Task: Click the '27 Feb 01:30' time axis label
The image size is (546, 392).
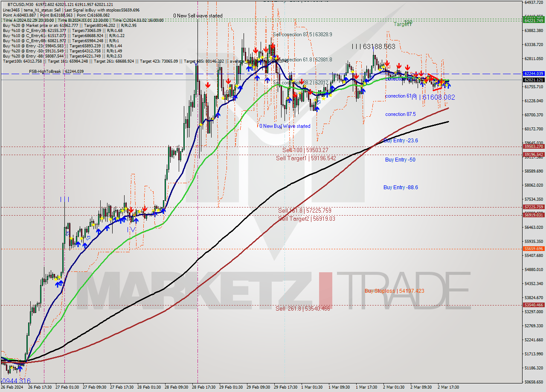Action: coord(67,387)
